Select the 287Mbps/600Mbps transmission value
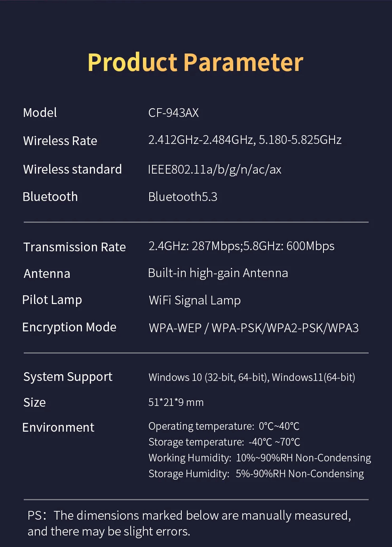 241,246
